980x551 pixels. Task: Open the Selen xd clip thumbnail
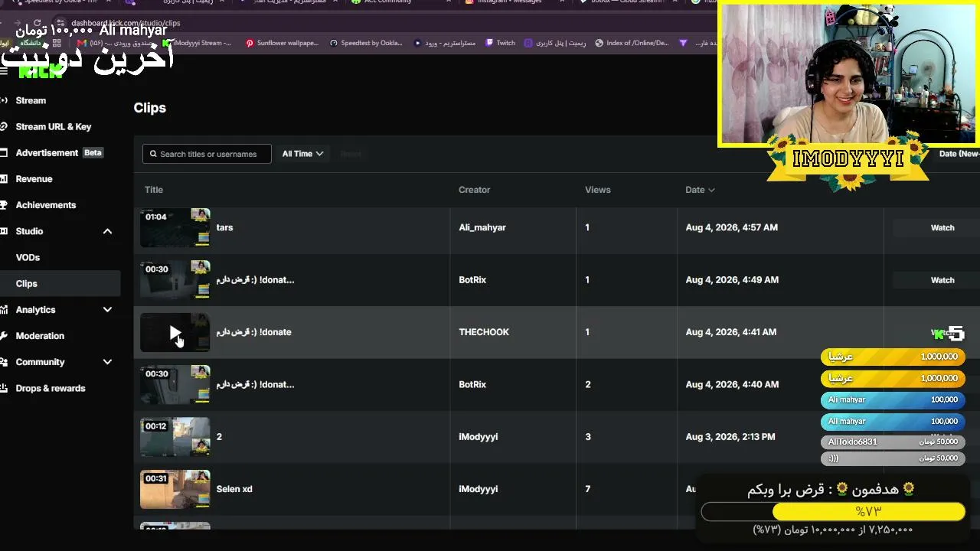tap(175, 489)
